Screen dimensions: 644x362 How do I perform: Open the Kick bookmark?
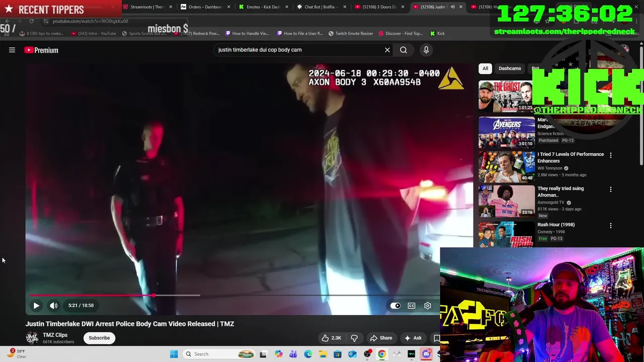click(437, 34)
